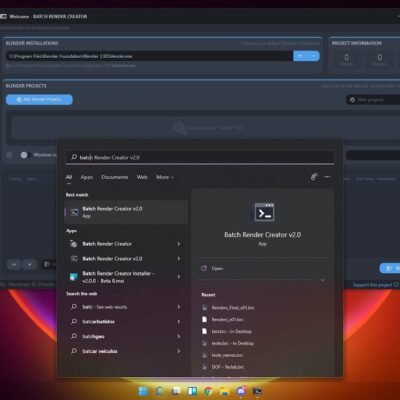
Task: Click the taskbar search icon
Action: (x=160, y=391)
